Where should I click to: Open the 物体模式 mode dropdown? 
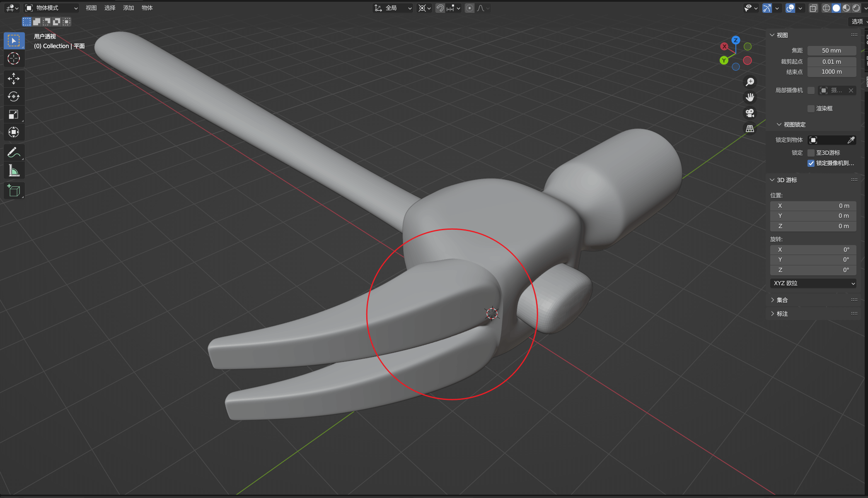coord(51,8)
